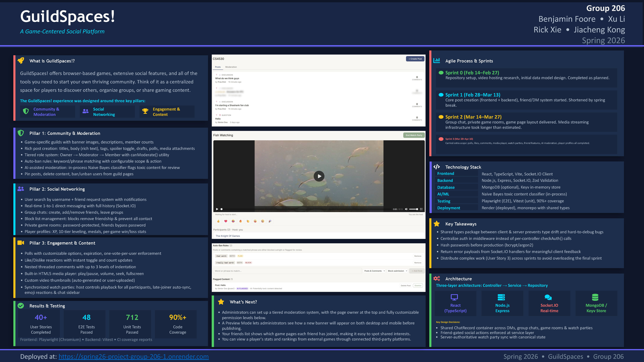The height and width of the screenshot is (362, 644).
Task: Click the rocket icon beside What is GuildSpaces
Action: [21, 60]
